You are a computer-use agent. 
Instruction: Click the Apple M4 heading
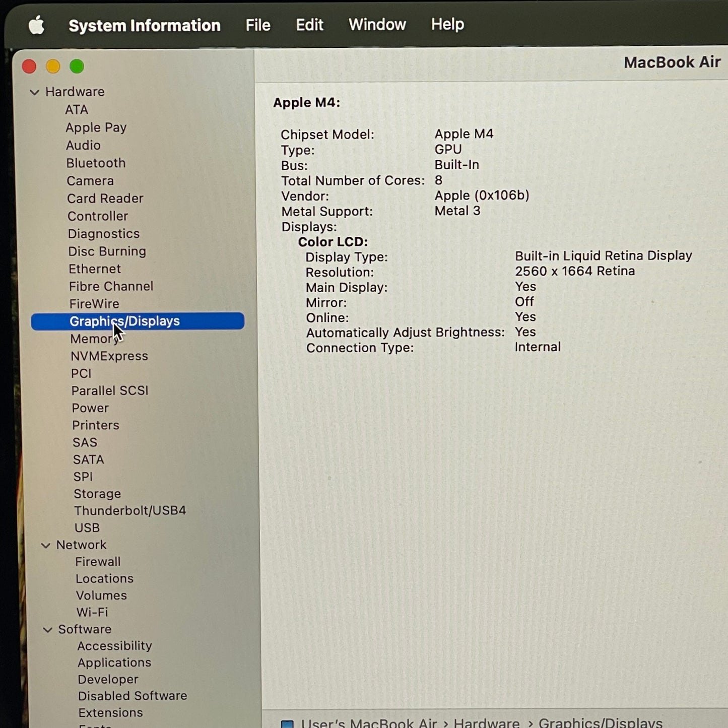pos(307,103)
